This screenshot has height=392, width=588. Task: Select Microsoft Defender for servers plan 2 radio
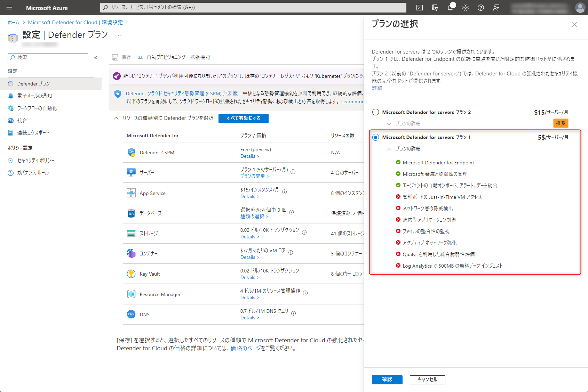pyautogui.click(x=376, y=112)
